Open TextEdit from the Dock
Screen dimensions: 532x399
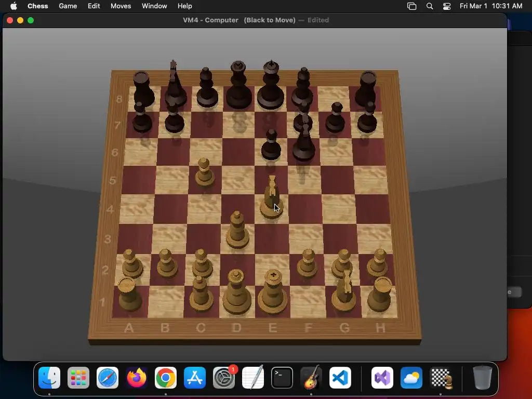coord(253,378)
